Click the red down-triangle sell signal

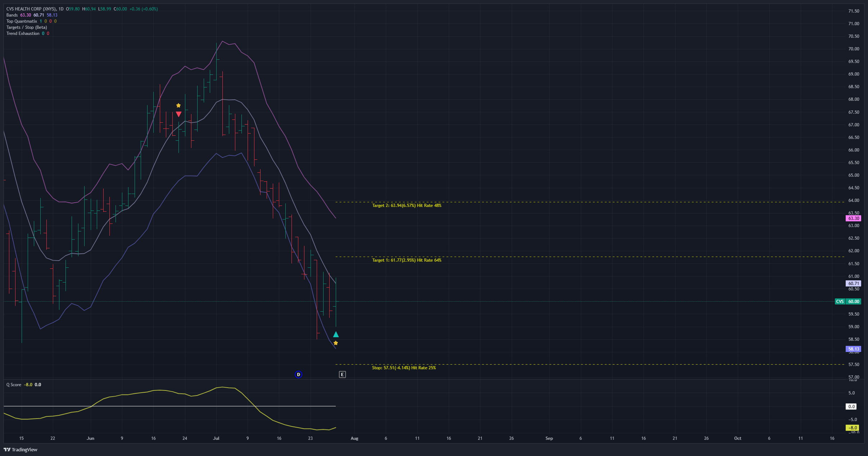(x=178, y=114)
